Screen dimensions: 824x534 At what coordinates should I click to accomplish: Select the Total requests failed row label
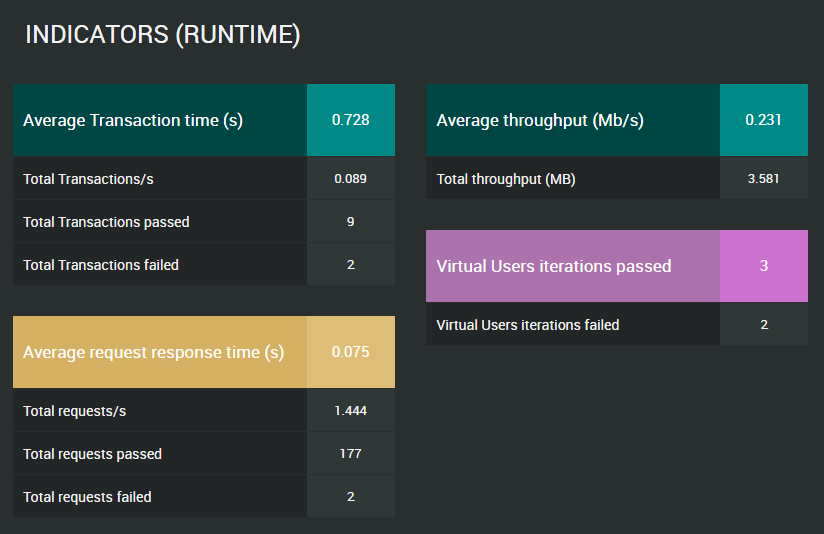(88, 497)
